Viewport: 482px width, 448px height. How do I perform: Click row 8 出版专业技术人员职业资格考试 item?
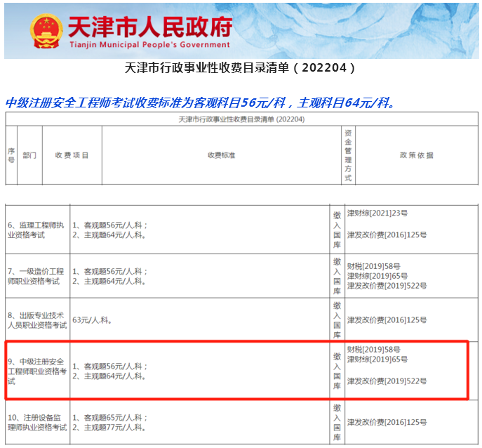[36, 320]
